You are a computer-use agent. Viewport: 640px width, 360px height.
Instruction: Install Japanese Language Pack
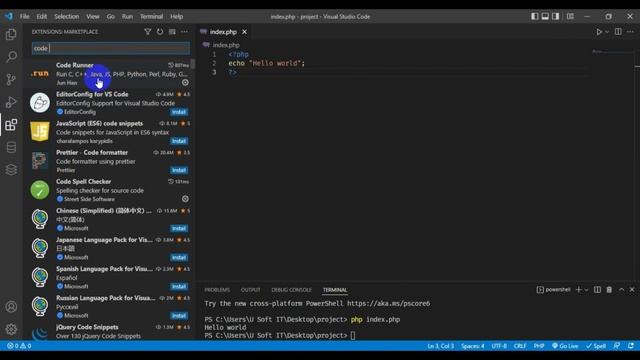(179, 257)
